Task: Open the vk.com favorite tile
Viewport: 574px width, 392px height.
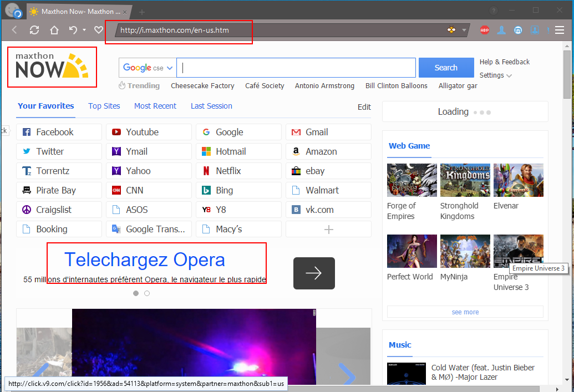Action: point(328,210)
